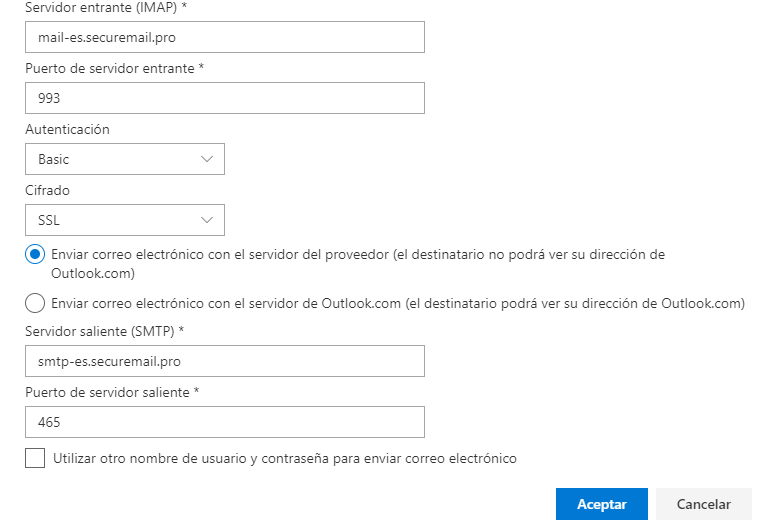Screen dimensions: 775x532
Task: Click the 'el destinatario no podrá ver' option text
Action: point(358,264)
